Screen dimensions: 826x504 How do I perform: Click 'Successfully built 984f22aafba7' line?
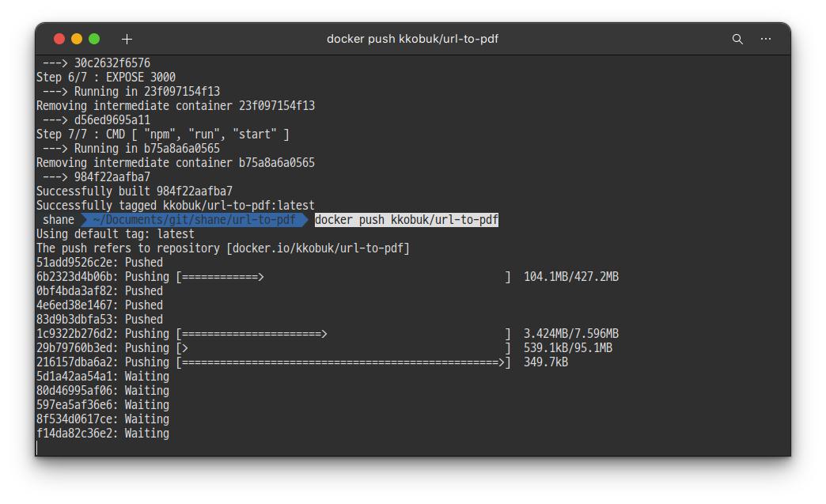pos(135,191)
